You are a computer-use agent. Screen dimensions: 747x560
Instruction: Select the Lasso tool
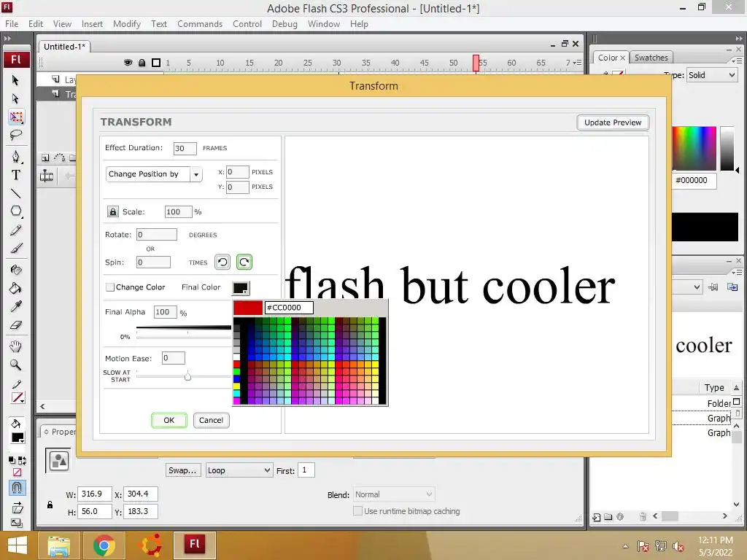click(x=16, y=135)
